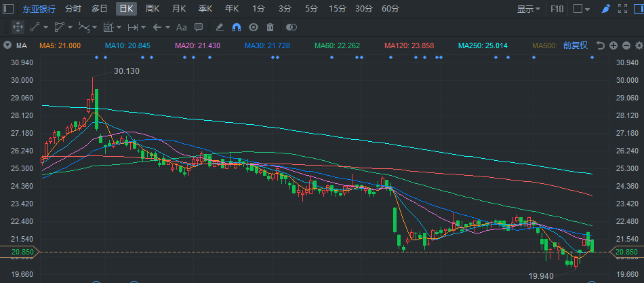Click the MA20: 21.430 label
The height and width of the screenshot is (283, 644).
click(x=197, y=45)
